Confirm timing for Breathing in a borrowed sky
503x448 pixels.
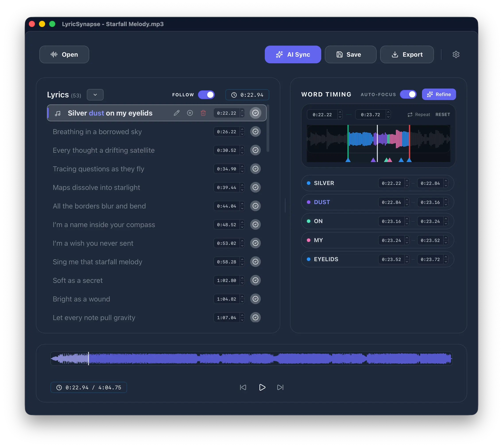coord(255,131)
